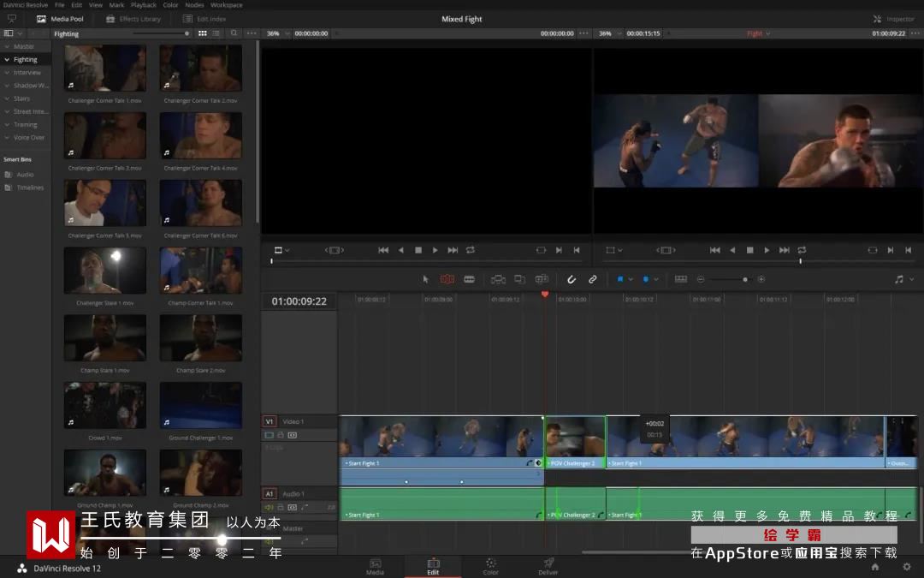Viewport: 924px width, 578px height.
Task: Click the timeline viewer scrub bar handle
Action: tap(800, 260)
